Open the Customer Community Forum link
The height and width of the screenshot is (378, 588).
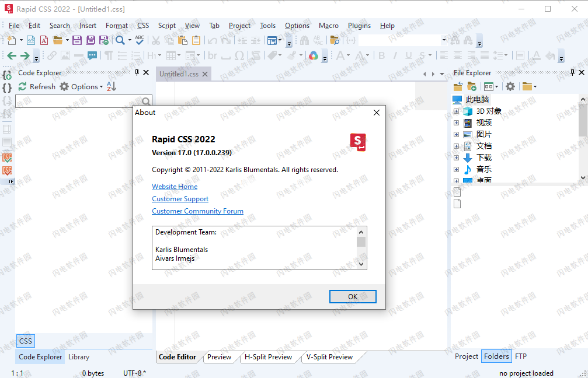click(x=197, y=211)
